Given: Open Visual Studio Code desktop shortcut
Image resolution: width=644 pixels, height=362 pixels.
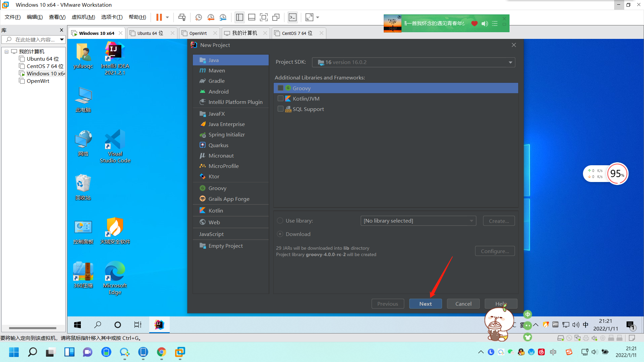Looking at the screenshot, I should pyautogui.click(x=115, y=146).
